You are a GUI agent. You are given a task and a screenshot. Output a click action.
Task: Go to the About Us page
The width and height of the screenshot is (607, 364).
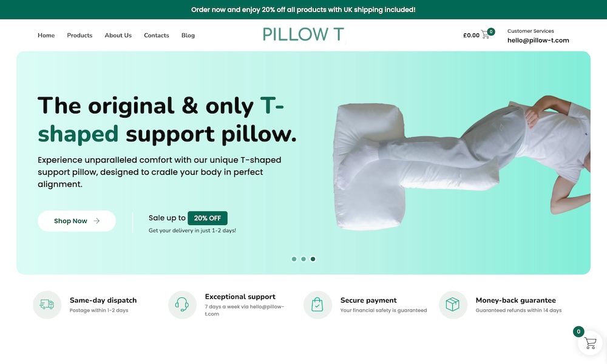[118, 35]
